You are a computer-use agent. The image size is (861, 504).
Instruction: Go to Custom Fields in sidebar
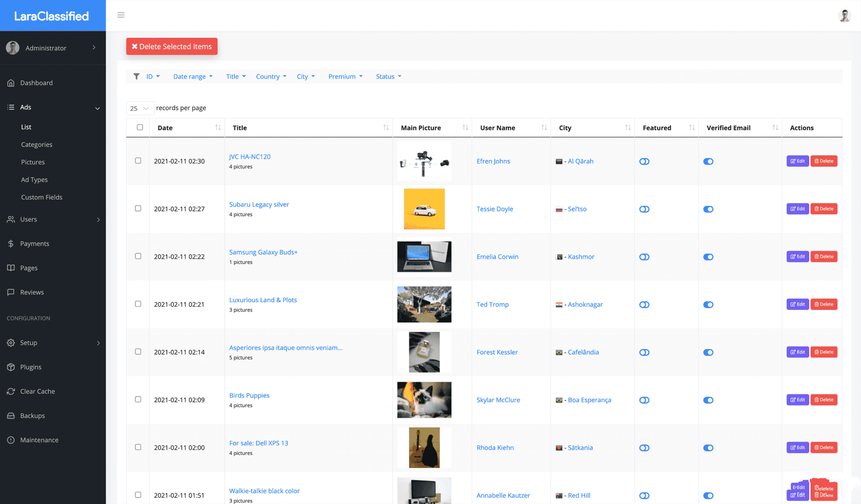42,197
